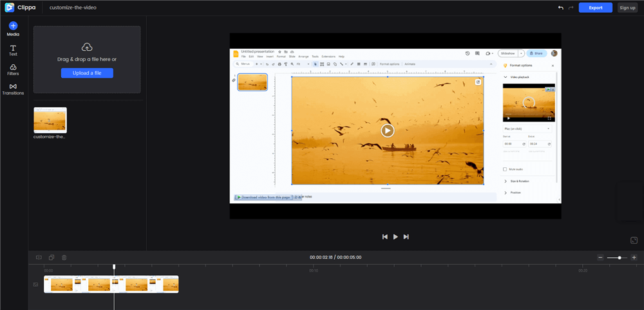The image size is (644, 310).
Task: Skip to the end of video
Action: [406, 237]
